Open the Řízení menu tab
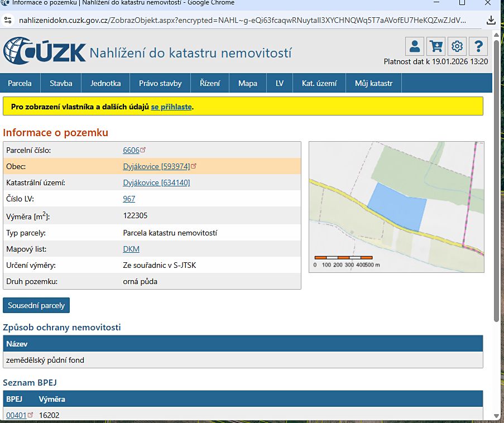This screenshot has height=423, width=504. [x=210, y=83]
